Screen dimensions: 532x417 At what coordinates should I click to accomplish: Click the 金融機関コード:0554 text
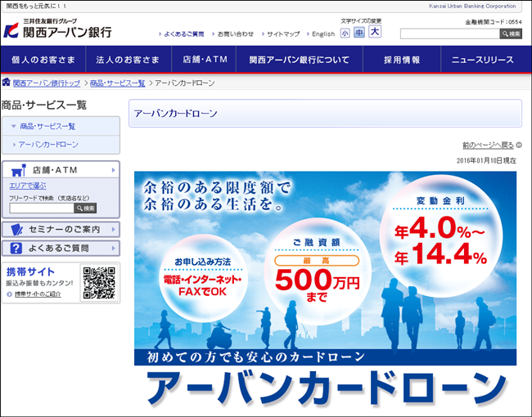(x=494, y=22)
